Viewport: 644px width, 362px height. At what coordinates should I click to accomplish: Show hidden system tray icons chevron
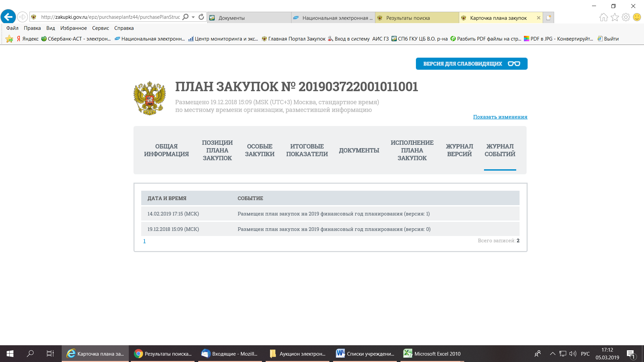click(552, 354)
